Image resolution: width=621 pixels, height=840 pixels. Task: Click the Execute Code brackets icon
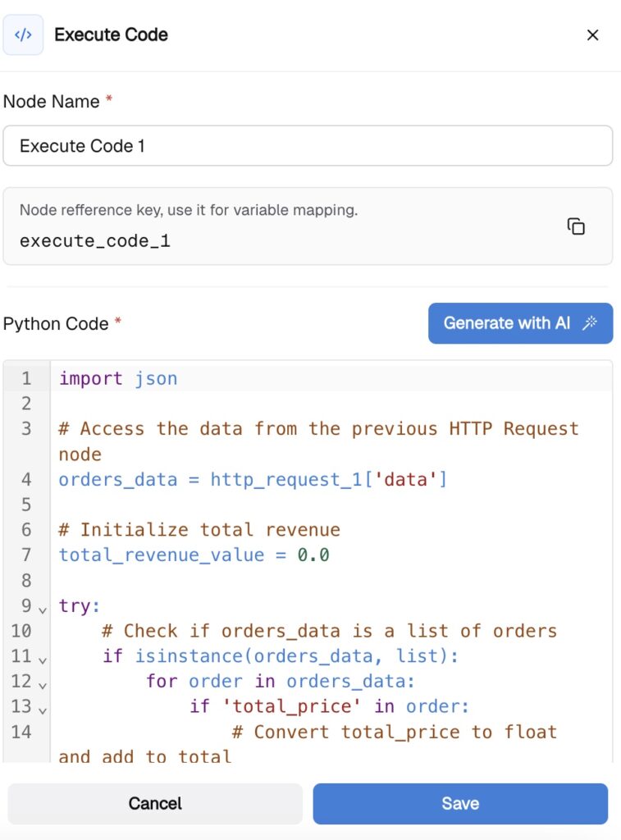23,35
